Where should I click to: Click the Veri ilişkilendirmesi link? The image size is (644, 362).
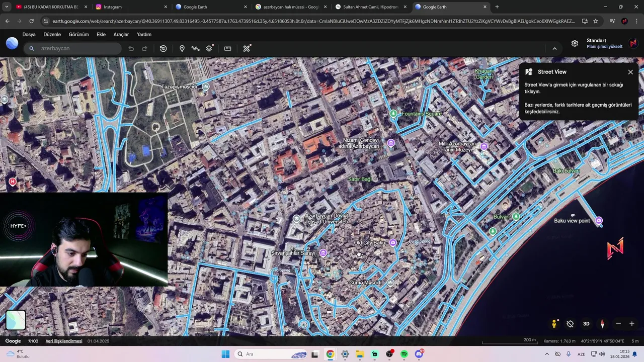point(64,341)
